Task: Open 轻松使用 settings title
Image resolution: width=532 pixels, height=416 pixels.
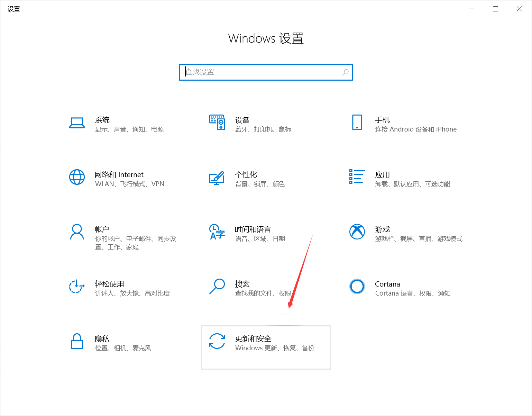Action: coord(109,284)
